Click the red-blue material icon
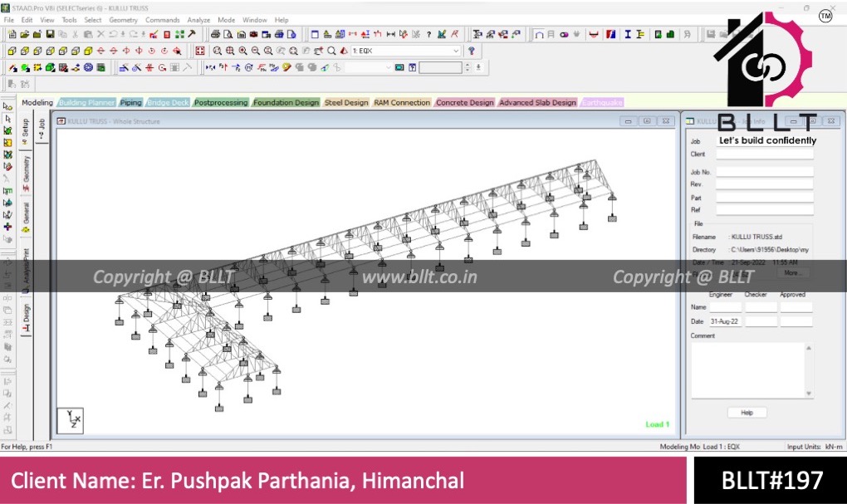This screenshot has width=847, height=504. coord(611,34)
